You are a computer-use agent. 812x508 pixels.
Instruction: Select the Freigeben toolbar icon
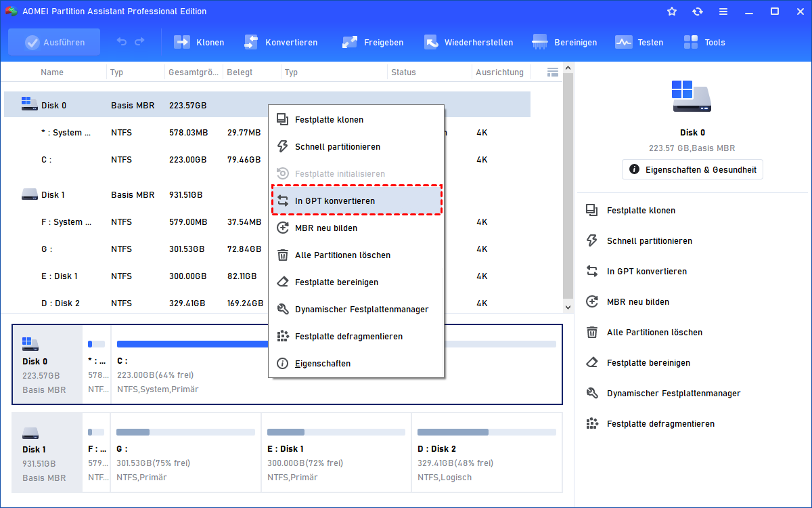(x=350, y=42)
